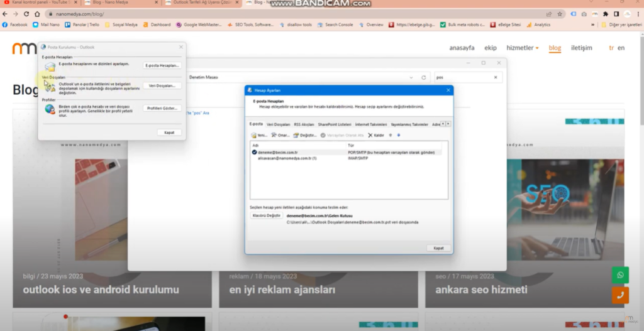This screenshot has width=644, height=331.
Task: Click the Yeni (new account) toolbar icon
Action: (259, 135)
